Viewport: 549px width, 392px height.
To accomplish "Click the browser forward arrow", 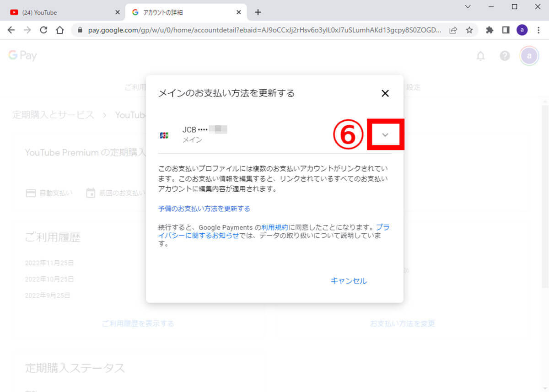I will [x=27, y=30].
